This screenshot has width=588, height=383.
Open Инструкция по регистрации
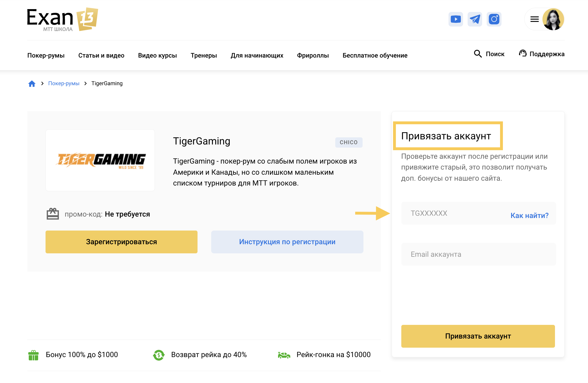pos(287,242)
